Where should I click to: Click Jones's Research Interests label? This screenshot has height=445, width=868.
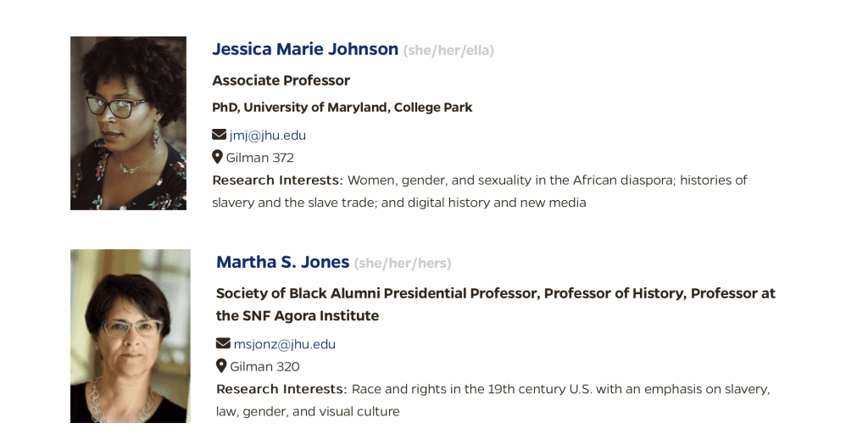pyautogui.click(x=281, y=389)
